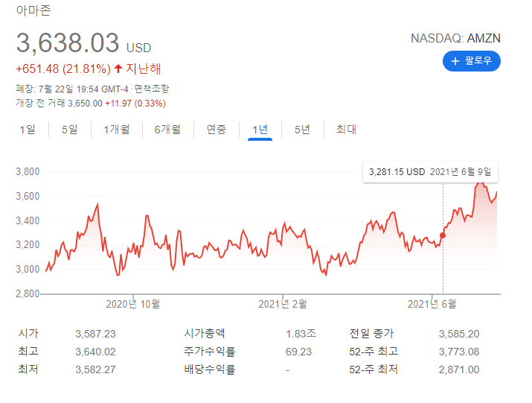Click the 52-주 최고 value 3,773.08
The image size is (532, 403).
(x=459, y=352)
